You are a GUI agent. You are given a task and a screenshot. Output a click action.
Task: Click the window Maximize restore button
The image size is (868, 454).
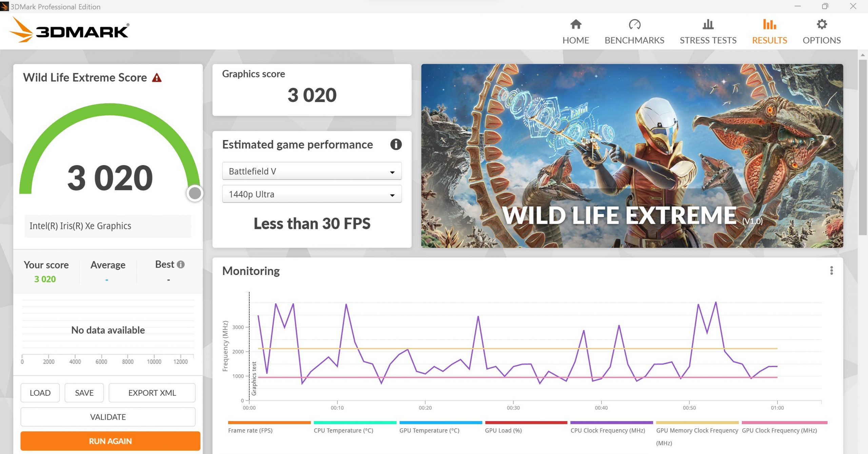point(825,6)
